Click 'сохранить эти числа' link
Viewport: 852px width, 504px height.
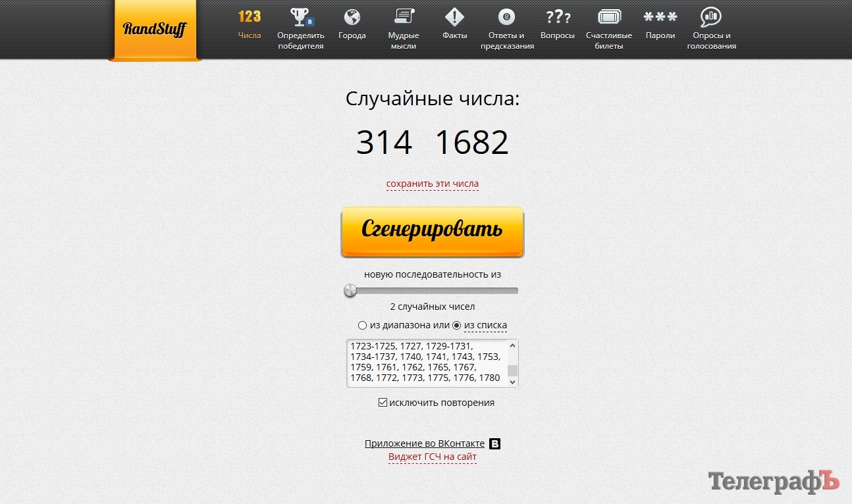click(432, 184)
